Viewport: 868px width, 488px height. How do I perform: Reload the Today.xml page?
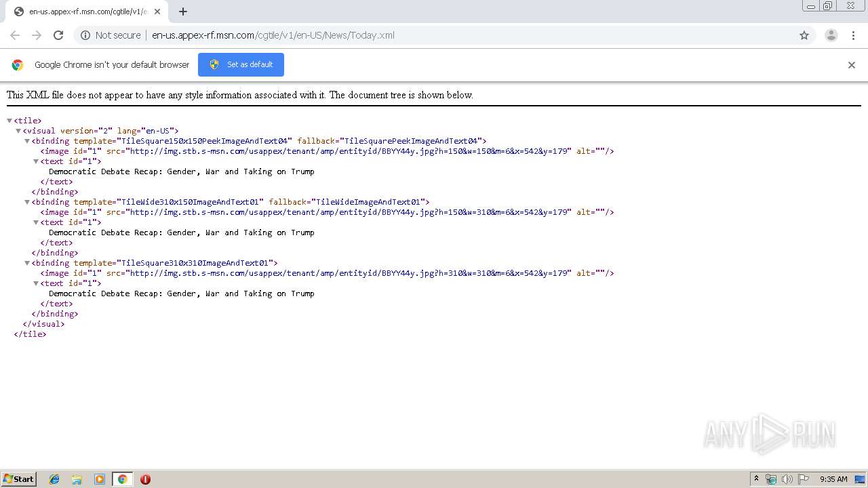coord(58,35)
